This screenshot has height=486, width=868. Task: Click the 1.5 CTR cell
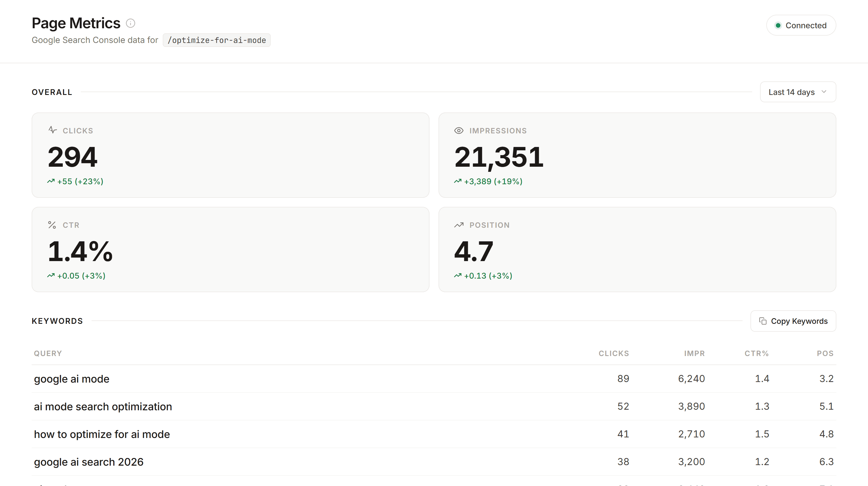click(x=762, y=434)
